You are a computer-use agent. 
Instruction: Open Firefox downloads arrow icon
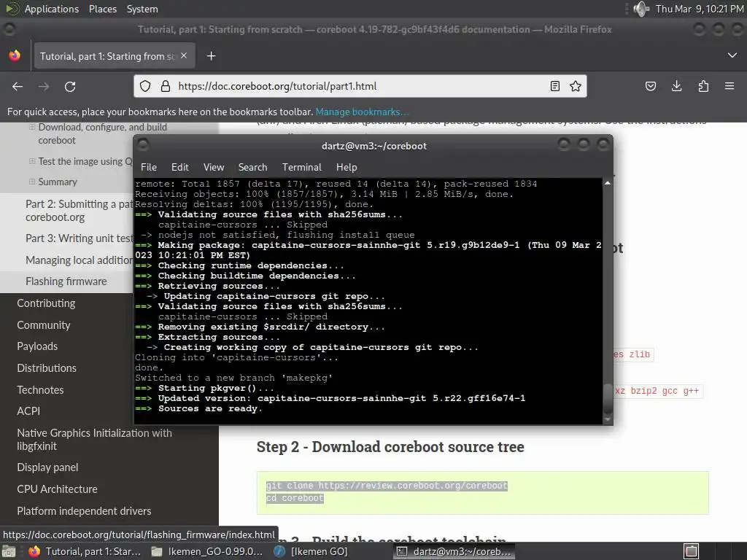click(x=676, y=86)
